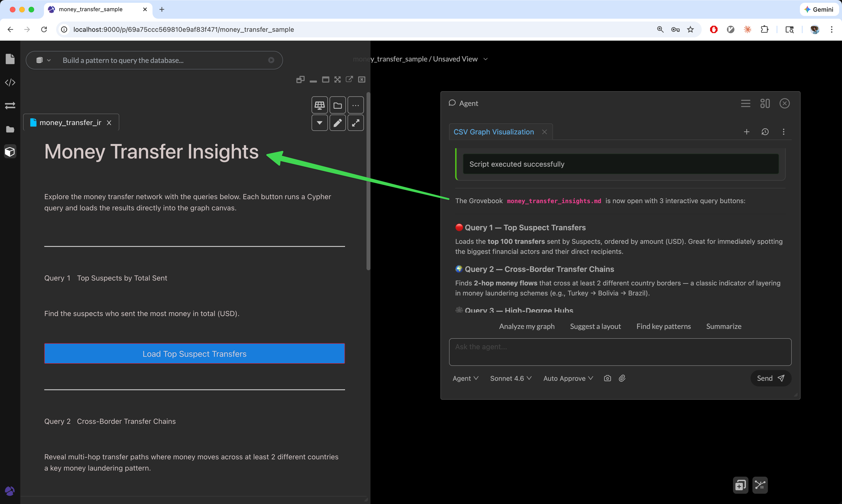The image size is (842, 504).
Task: Open a new browser tab with plus
Action: click(x=162, y=9)
